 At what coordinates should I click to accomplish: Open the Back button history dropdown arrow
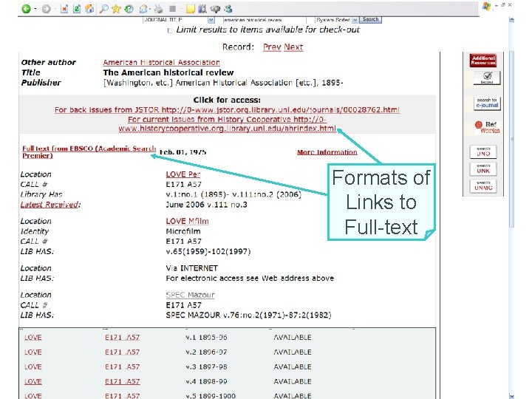tap(35, 9)
